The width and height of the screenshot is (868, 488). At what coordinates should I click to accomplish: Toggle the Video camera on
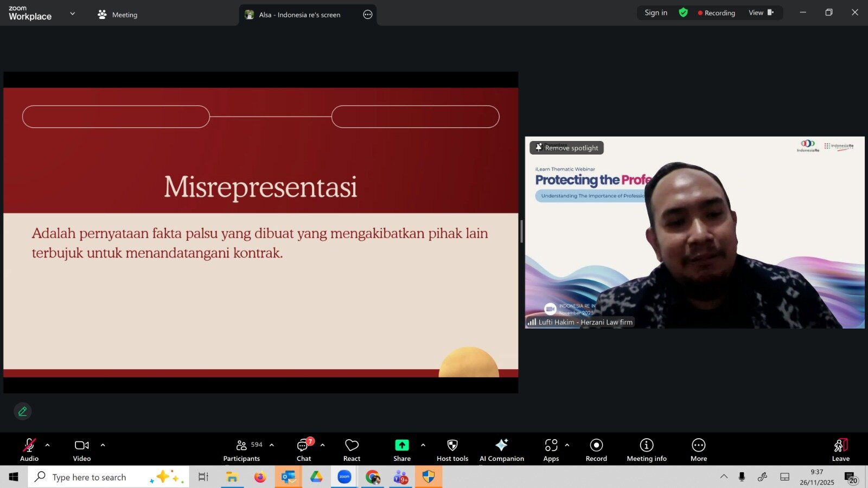82,450
